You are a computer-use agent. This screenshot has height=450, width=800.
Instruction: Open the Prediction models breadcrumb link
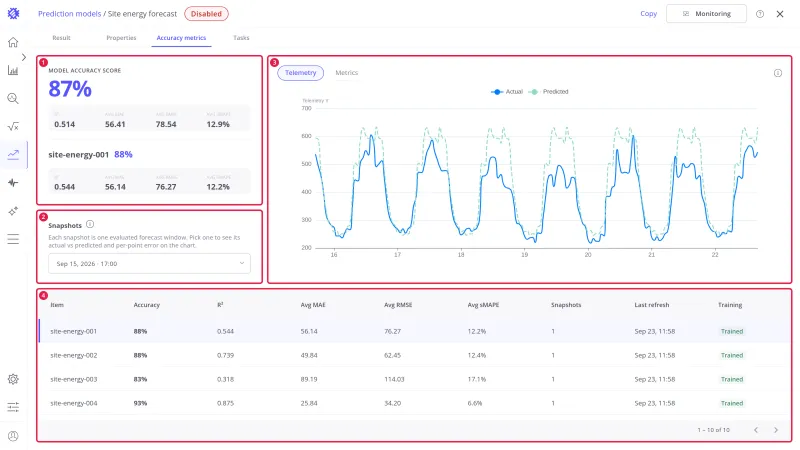tap(69, 14)
